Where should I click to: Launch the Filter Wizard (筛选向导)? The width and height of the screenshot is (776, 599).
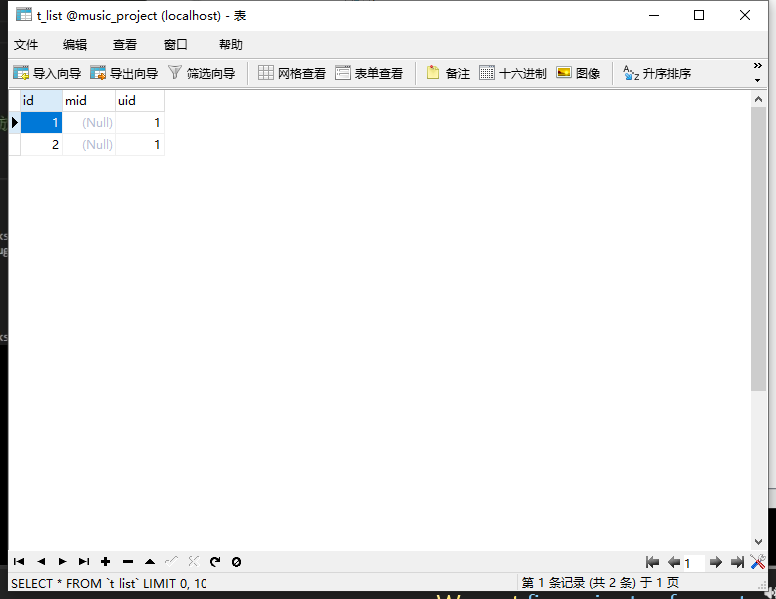coord(201,73)
